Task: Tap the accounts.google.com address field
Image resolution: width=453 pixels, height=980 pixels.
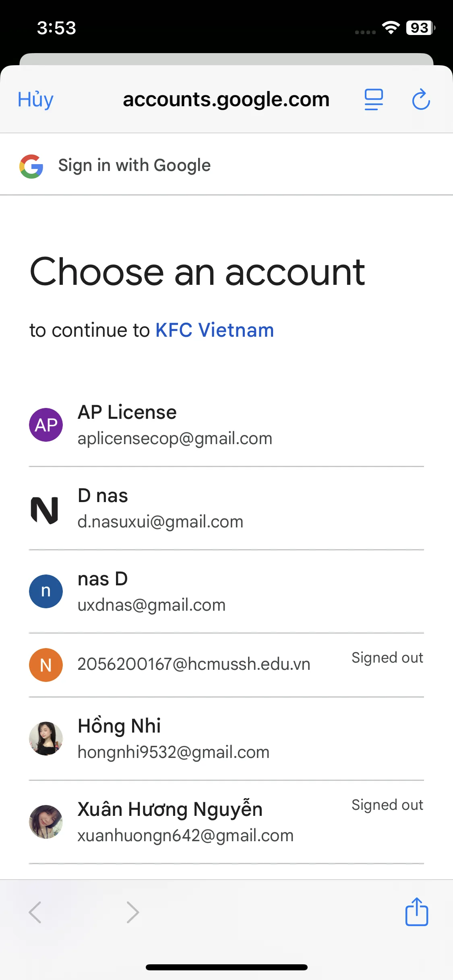Action: click(x=226, y=99)
